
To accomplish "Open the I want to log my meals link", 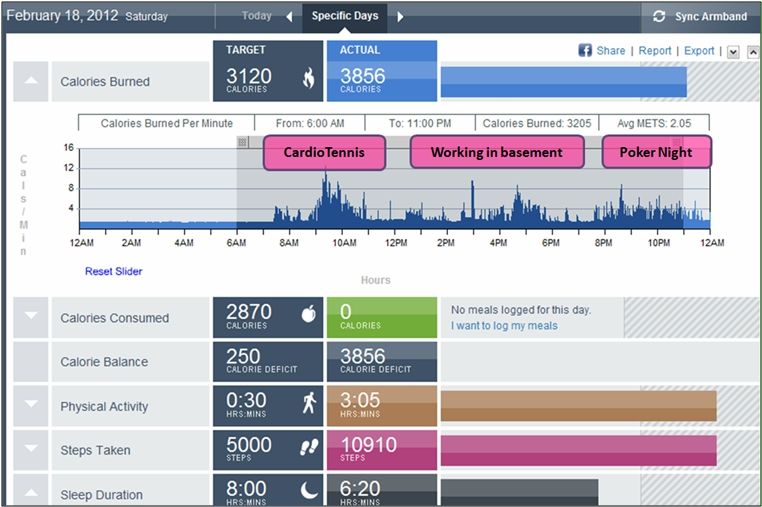I will (x=504, y=326).
